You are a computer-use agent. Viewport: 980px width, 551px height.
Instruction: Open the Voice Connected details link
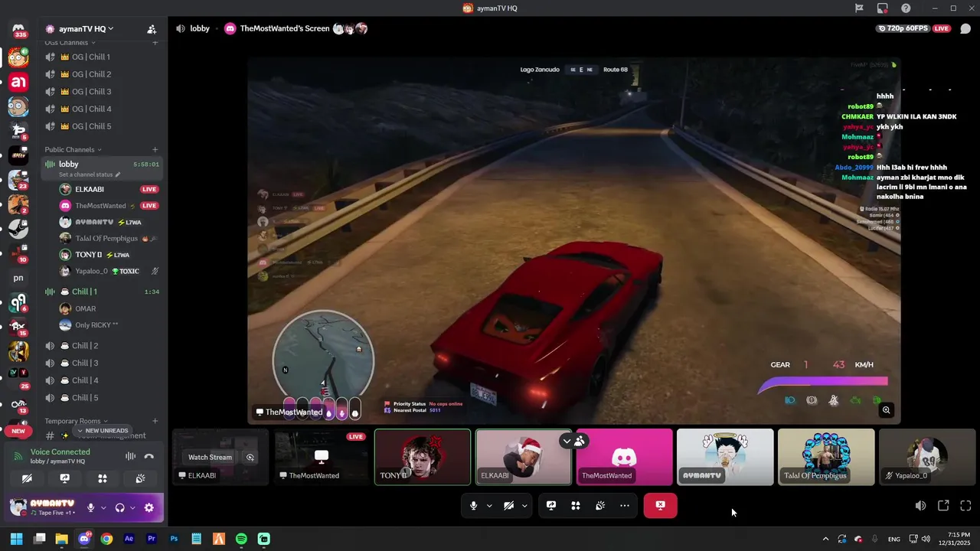point(60,452)
